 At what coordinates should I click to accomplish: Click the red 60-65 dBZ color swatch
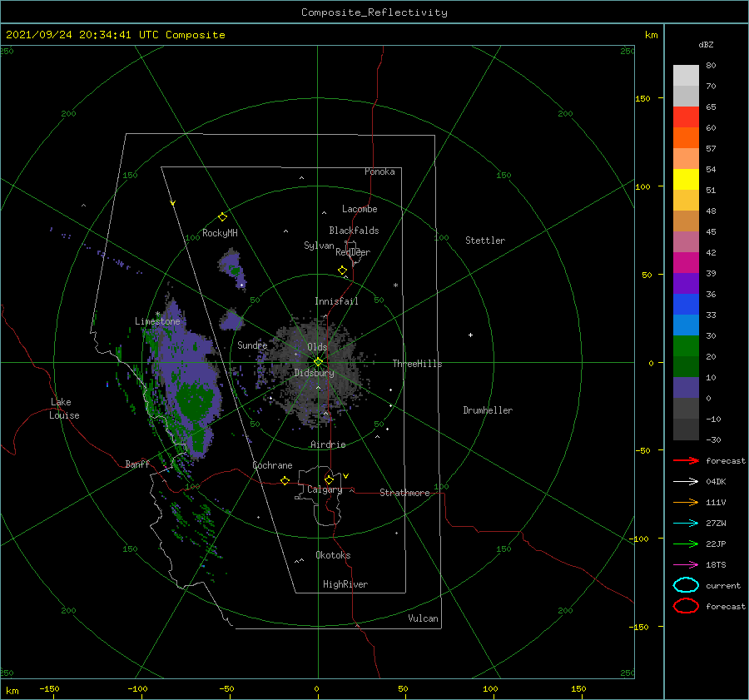click(686, 117)
